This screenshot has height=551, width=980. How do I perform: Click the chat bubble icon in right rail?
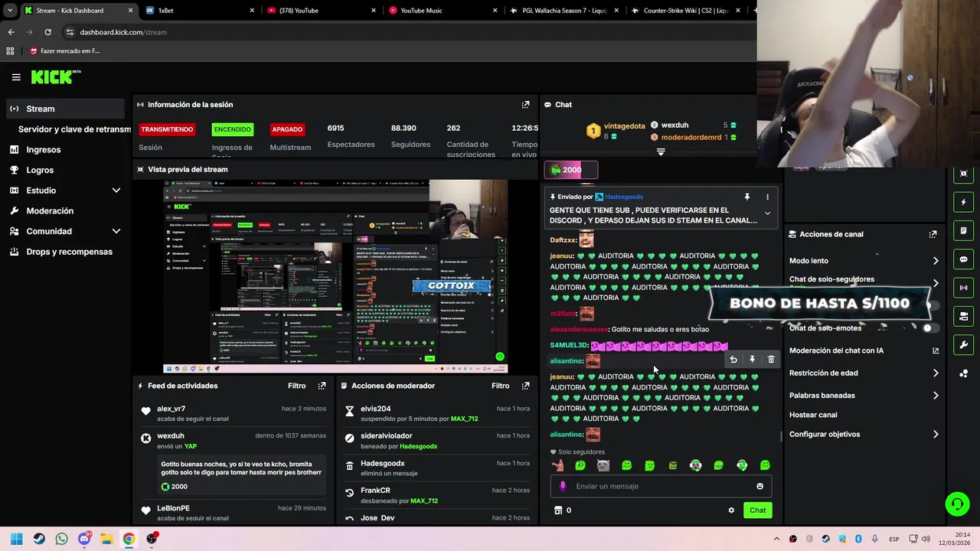[963, 259]
